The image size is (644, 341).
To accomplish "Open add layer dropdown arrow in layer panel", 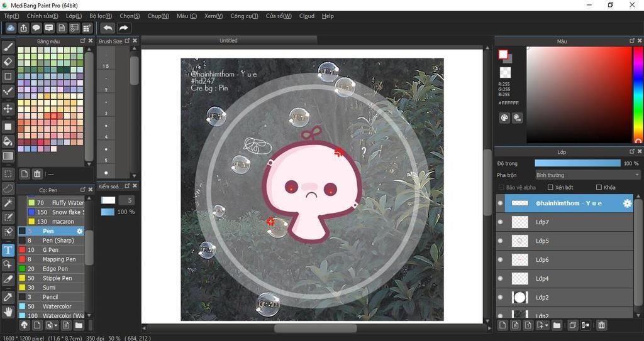I will point(547,325).
